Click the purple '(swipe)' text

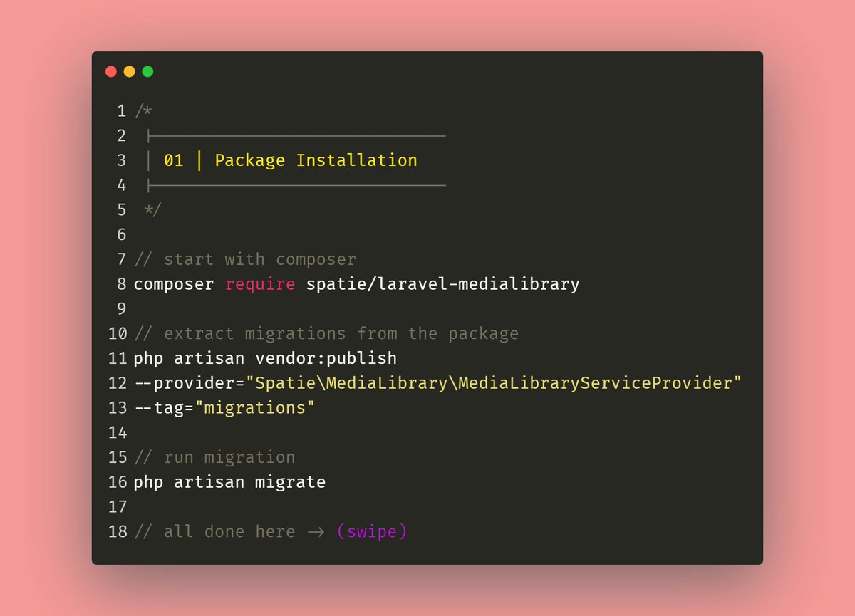click(x=372, y=531)
